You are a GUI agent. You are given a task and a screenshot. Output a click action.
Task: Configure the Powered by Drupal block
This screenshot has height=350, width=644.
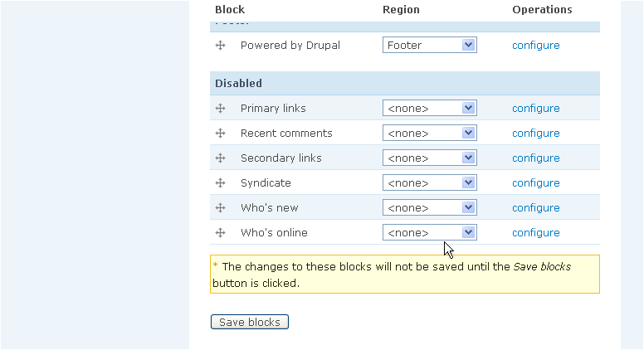coord(535,46)
